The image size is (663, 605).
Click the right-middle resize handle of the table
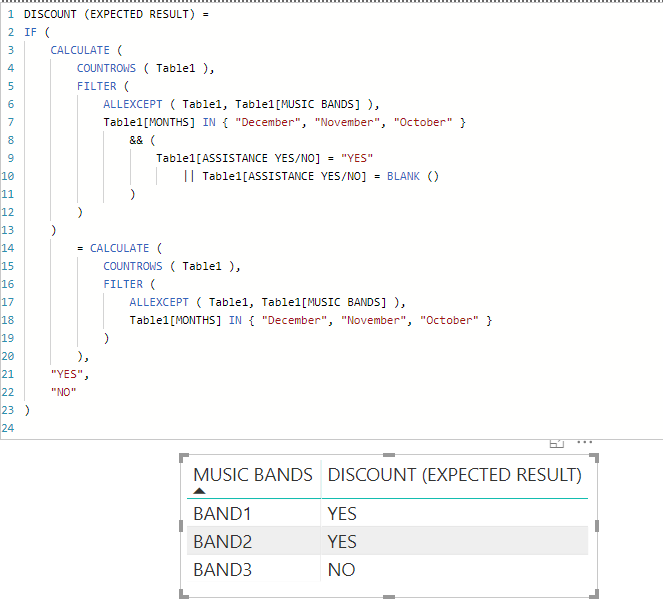[597, 526]
